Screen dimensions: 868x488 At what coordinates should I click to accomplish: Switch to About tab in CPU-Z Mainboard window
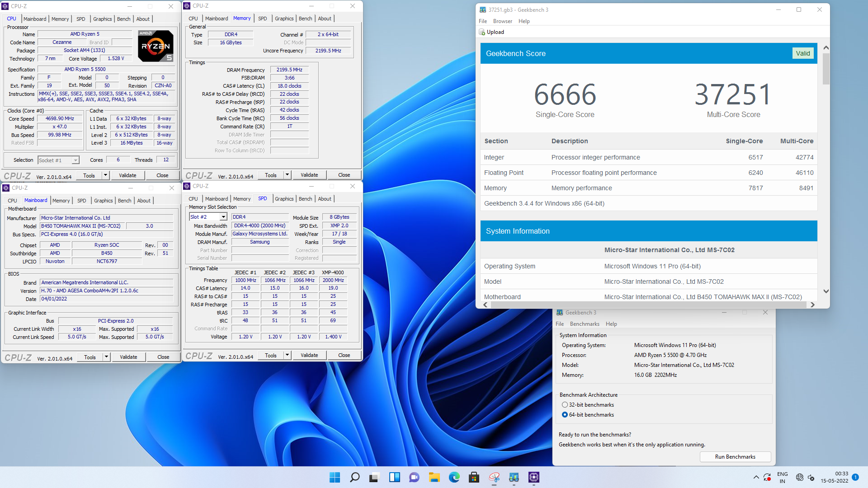(x=144, y=201)
